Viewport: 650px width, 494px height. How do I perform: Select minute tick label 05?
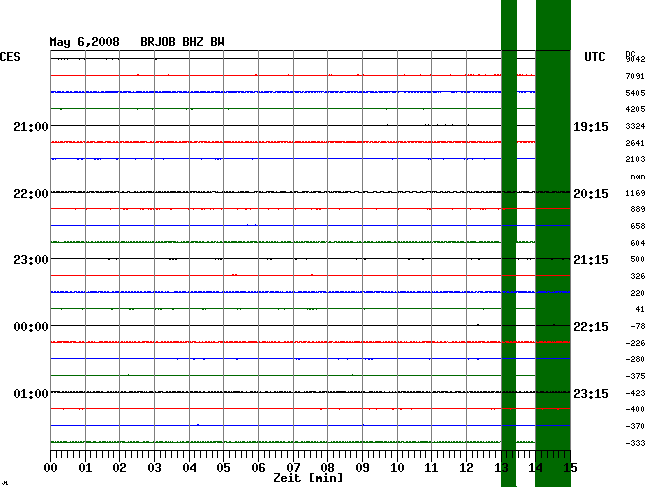223,468
